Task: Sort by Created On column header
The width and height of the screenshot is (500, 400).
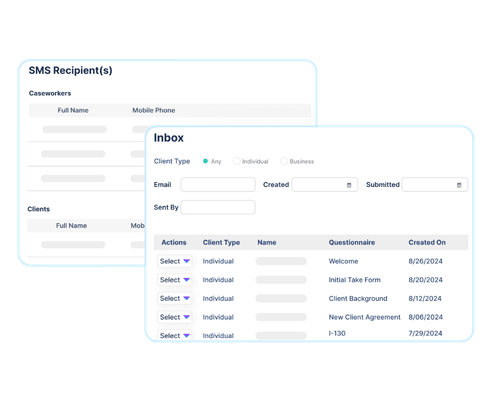Action: click(x=427, y=242)
